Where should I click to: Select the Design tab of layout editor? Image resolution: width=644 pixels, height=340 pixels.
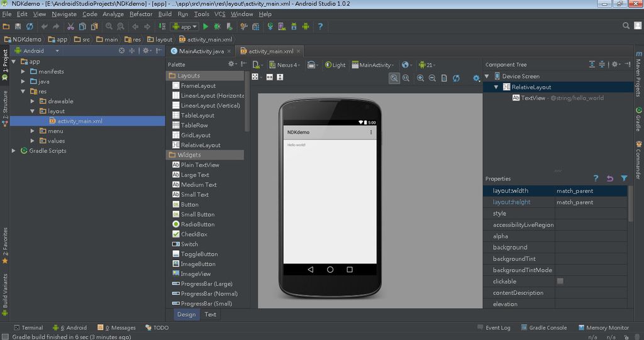tap(186, 314)
